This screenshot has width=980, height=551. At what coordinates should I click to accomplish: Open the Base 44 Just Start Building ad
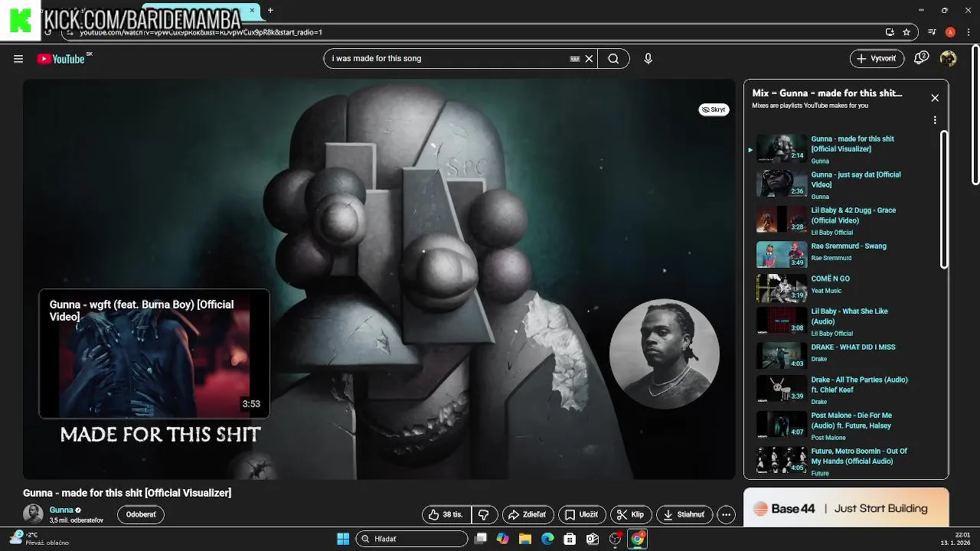click(x=846, y=508)
